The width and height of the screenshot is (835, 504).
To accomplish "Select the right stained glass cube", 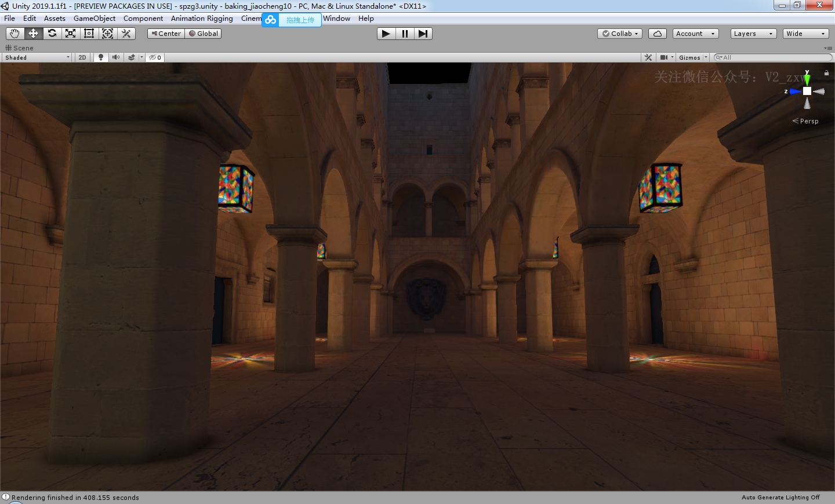I will pos(660,188).
